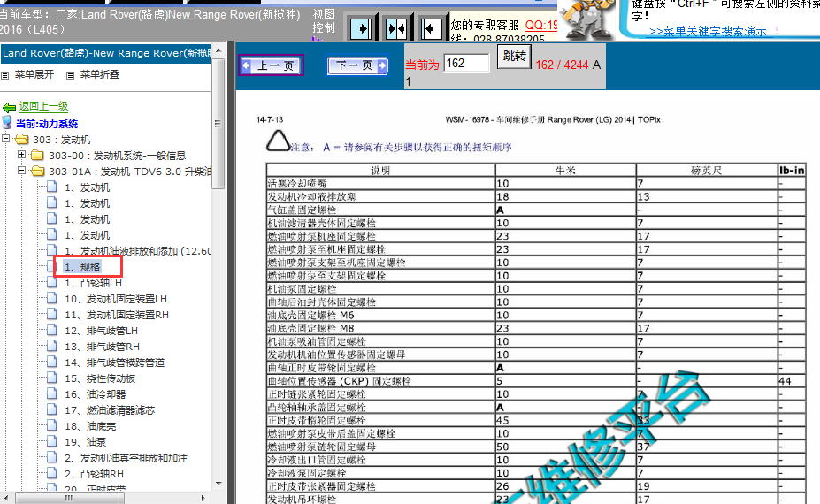Screen dimensions: 820x504
Task: Click the 牛米 column header
Action: coord(566,171)
